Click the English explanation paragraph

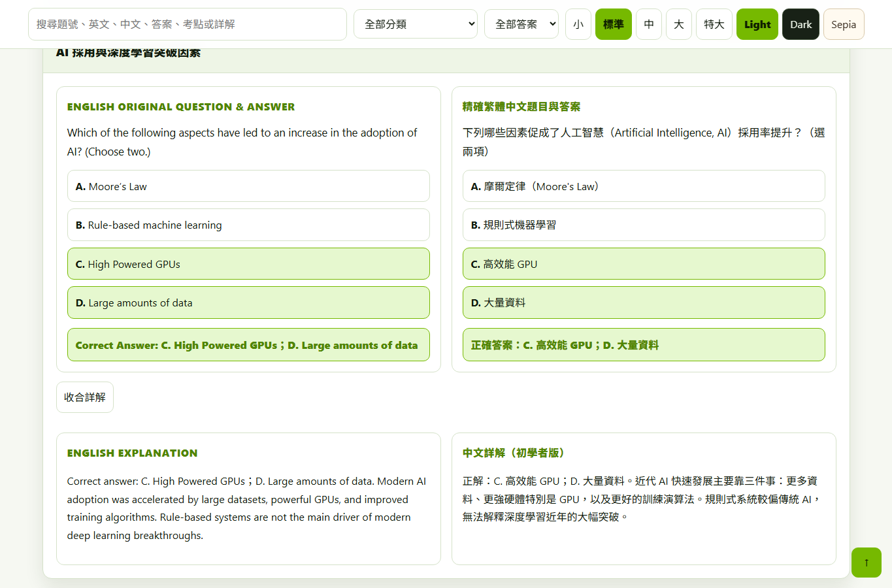click(x=247, y=508)
